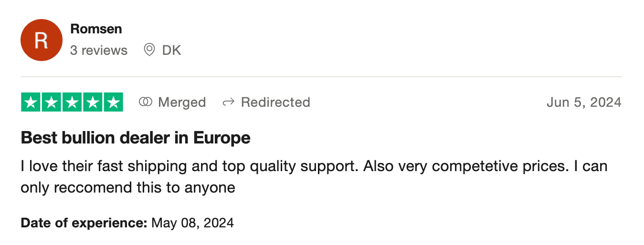Click the orange R avatar circle

42,40
